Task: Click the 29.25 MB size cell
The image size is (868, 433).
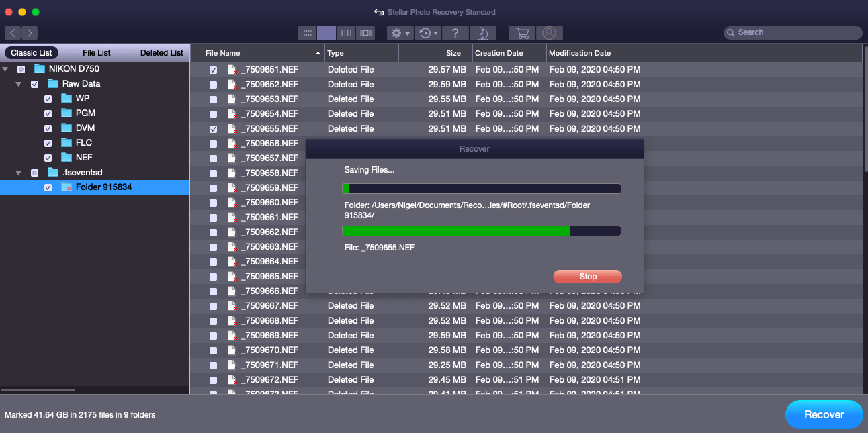Action: 447,365
